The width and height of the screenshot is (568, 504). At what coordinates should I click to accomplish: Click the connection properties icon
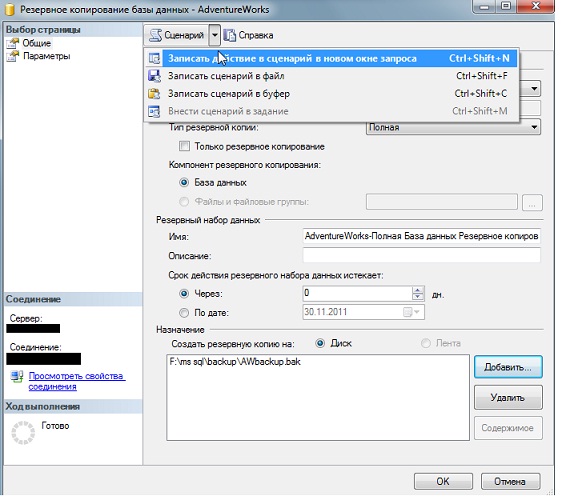17,376
